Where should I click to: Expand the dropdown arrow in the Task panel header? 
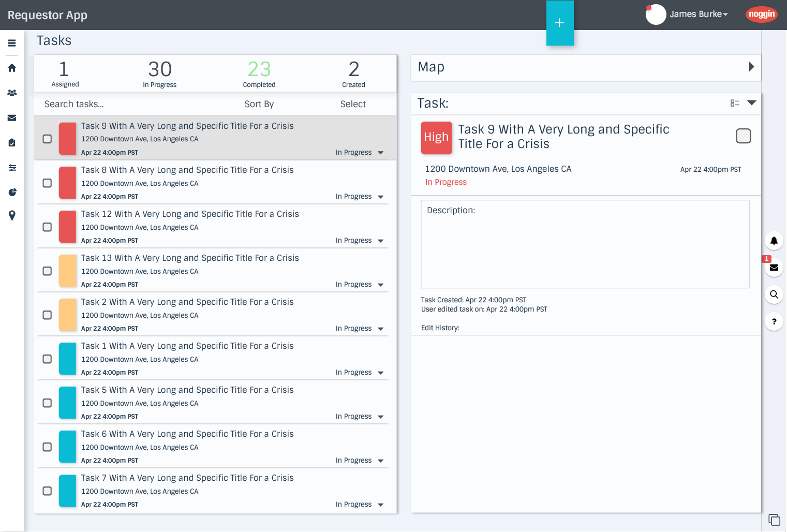tap(752, 102)
